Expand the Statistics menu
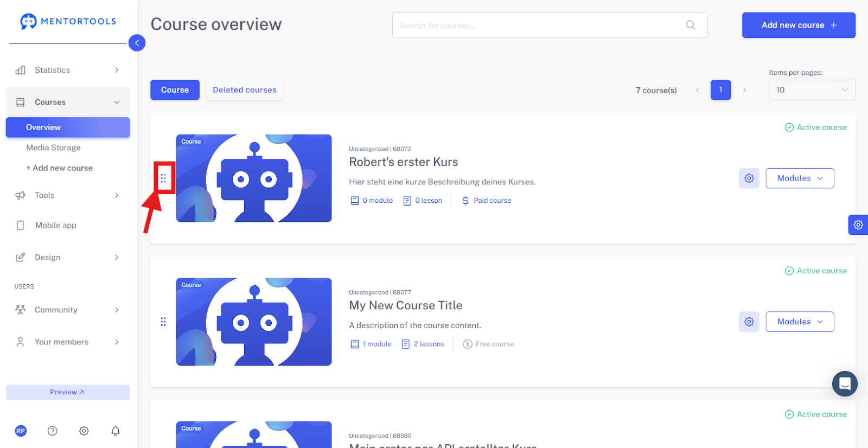 click(x=117, y=70)
